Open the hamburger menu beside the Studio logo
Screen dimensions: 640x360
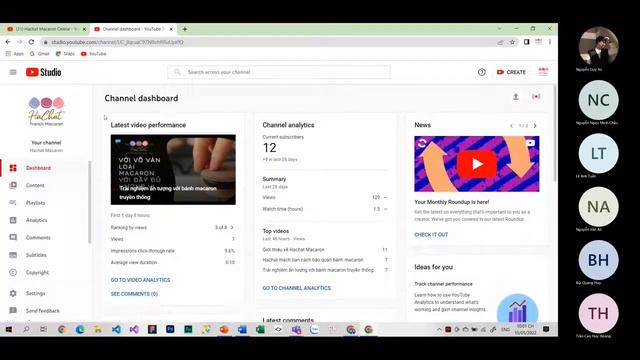(13, 72)
